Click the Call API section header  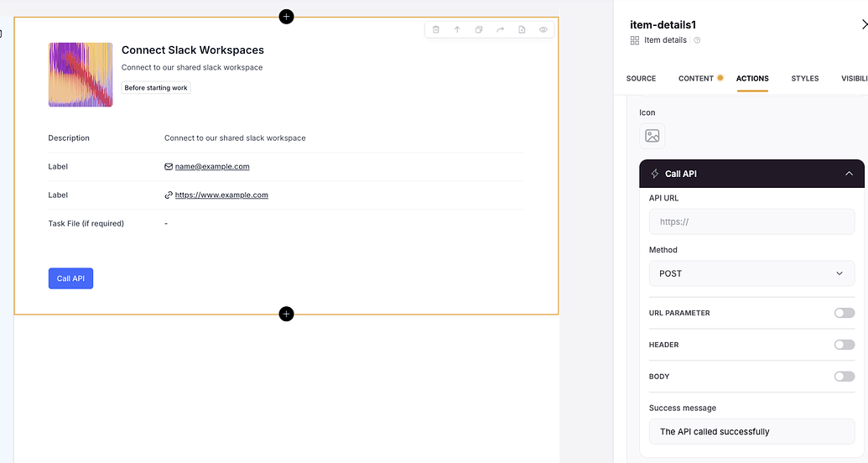pos(751,174)
